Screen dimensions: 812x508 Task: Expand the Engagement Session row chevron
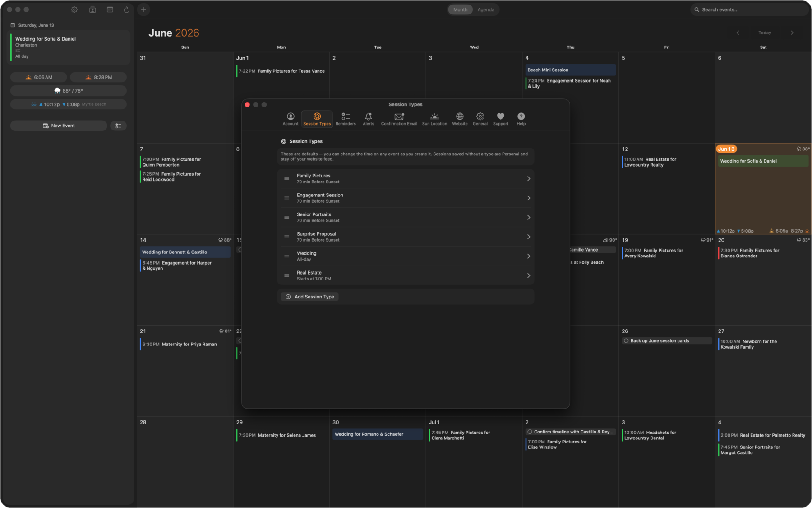[x=528, y=198]
